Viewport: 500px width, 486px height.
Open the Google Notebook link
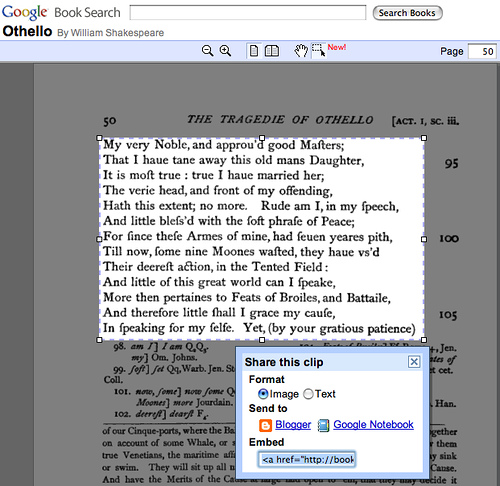pos(373,425)
